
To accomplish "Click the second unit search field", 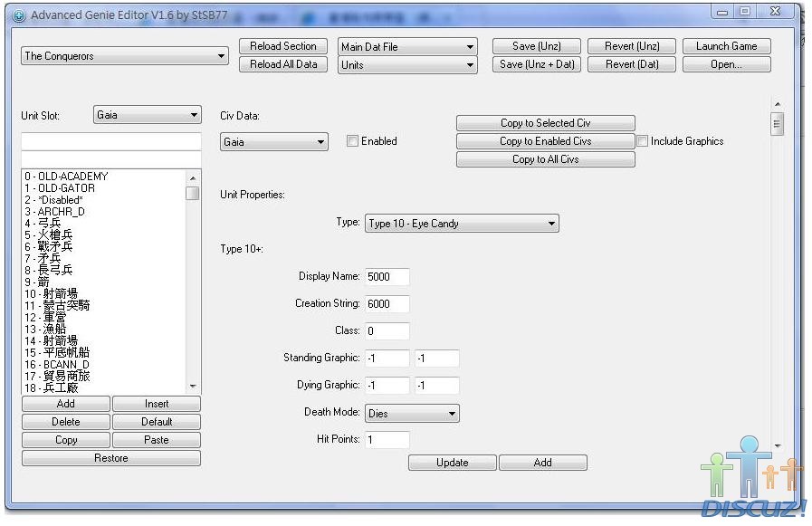I will [x=110, y=159].
